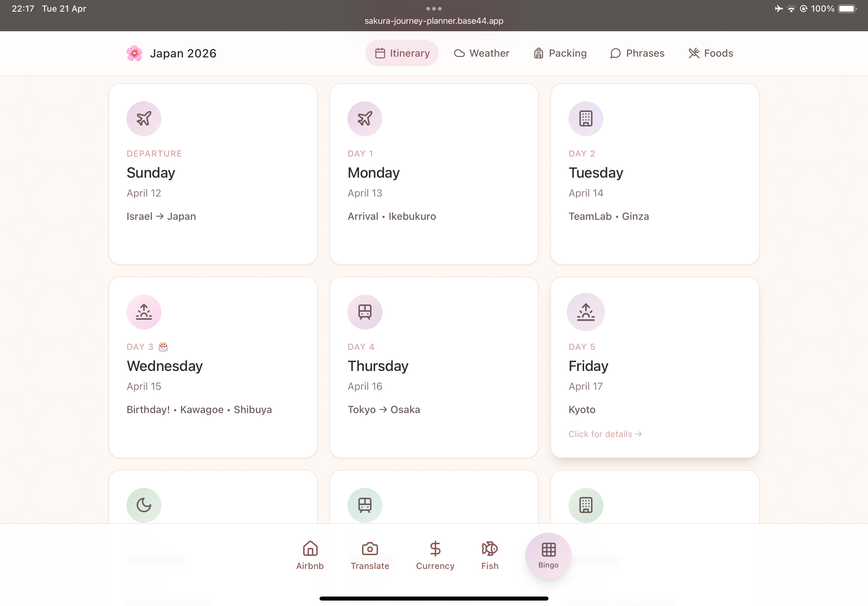Click the DAY 2 label
Viewport: 868px width, 606px height.
582,153
